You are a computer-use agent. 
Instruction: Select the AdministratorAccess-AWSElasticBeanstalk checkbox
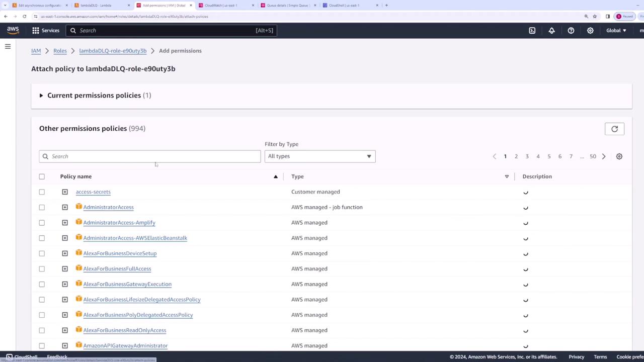42,238
